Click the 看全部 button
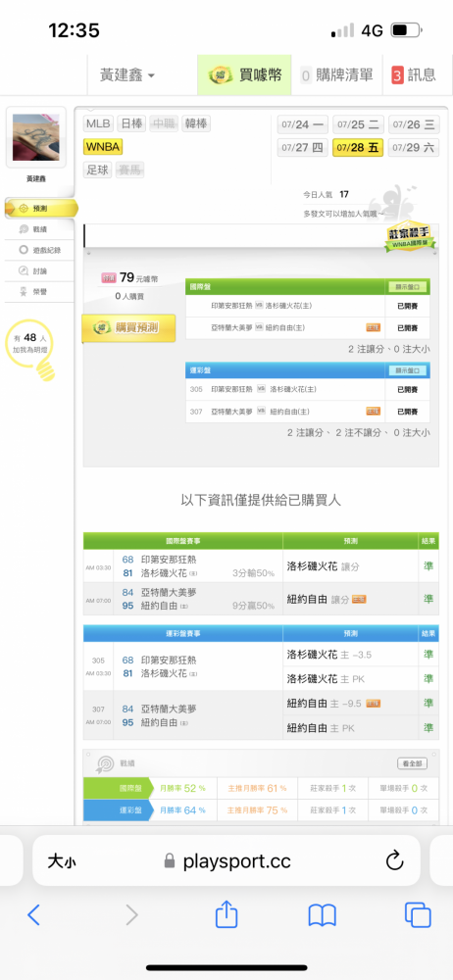This screenshot has width=453, height=980. click(x=413, y=763)
